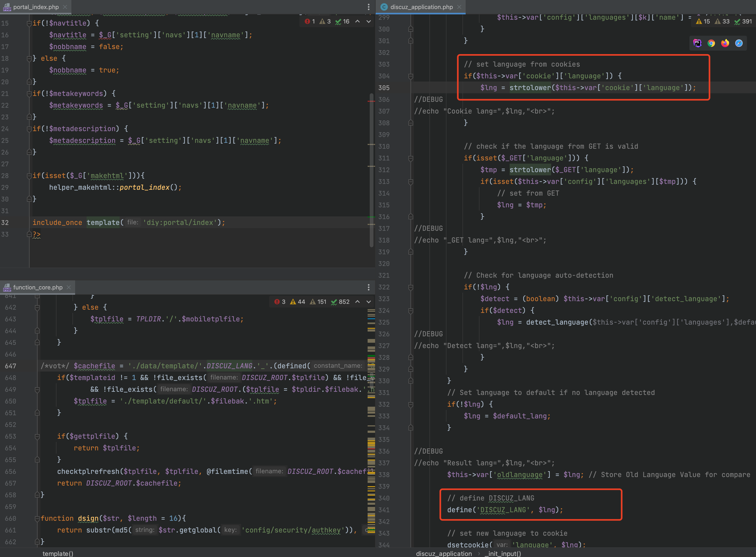Click detect_language function call on line 325
The width and height of the screenshot is (756, 557).
coord(557,322)
